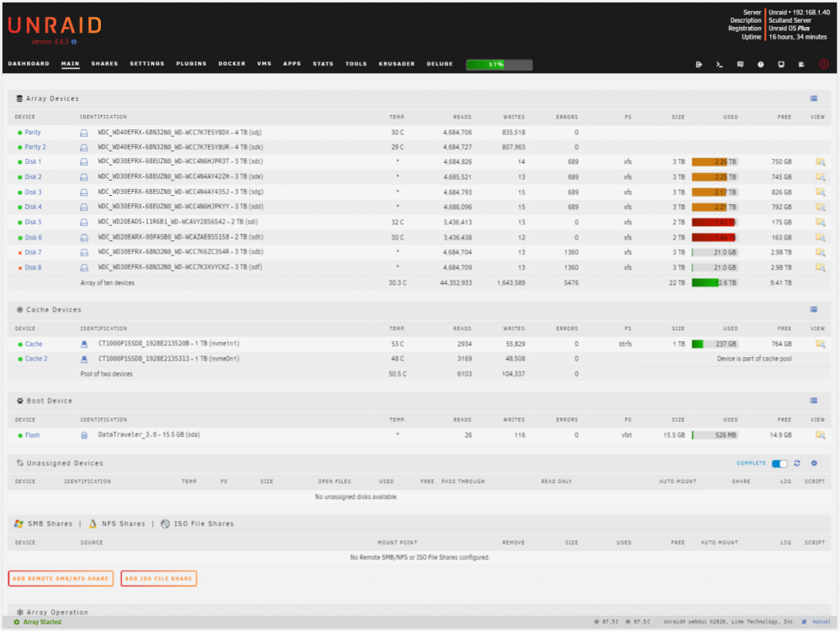Go to the Plugins tab
The image size is (840, 631).
[x=192, y=64]
